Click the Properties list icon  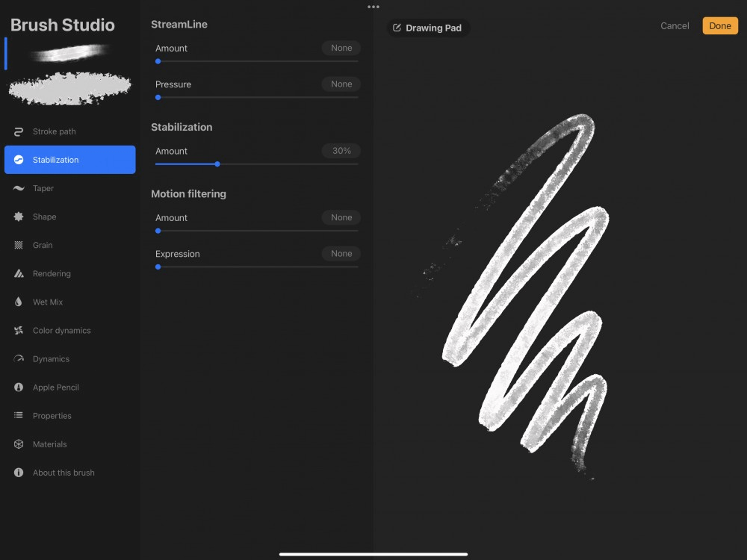(x=19, y=415)
